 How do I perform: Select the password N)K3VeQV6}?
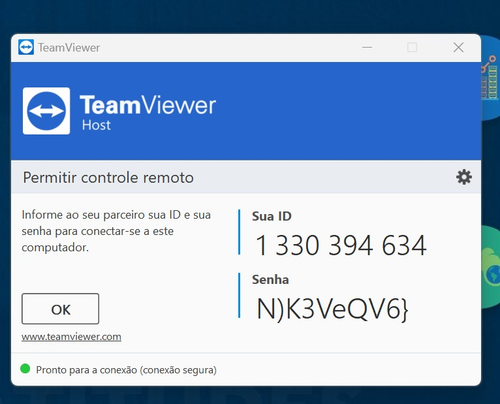click(x=332, y=309)
